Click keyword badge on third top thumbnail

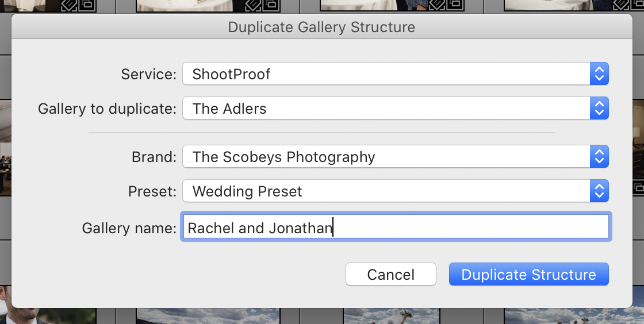click(438, 5)
